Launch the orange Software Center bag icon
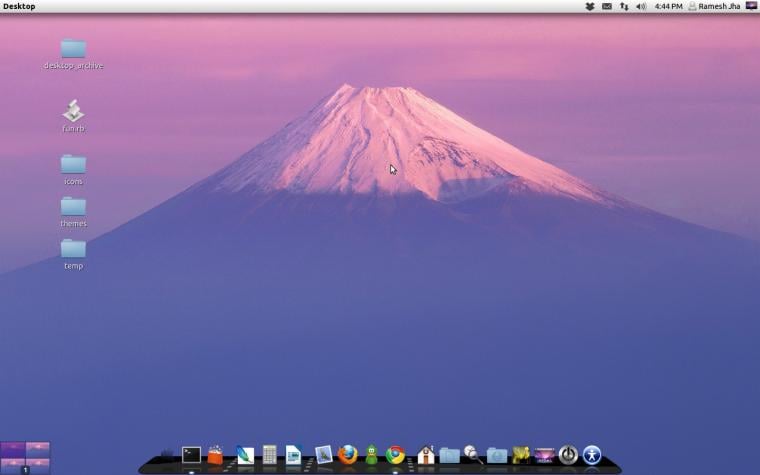760x475 pixels. tap(215, 455)
